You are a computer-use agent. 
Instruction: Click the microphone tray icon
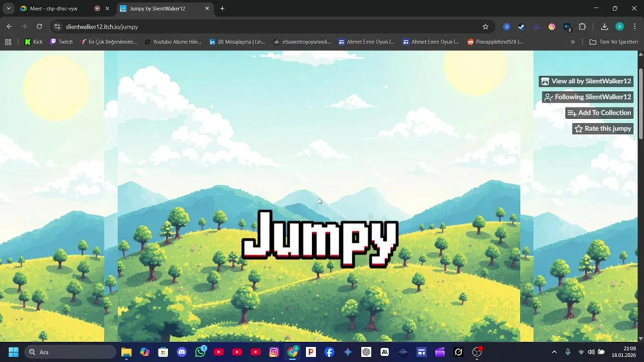[568, 352]
